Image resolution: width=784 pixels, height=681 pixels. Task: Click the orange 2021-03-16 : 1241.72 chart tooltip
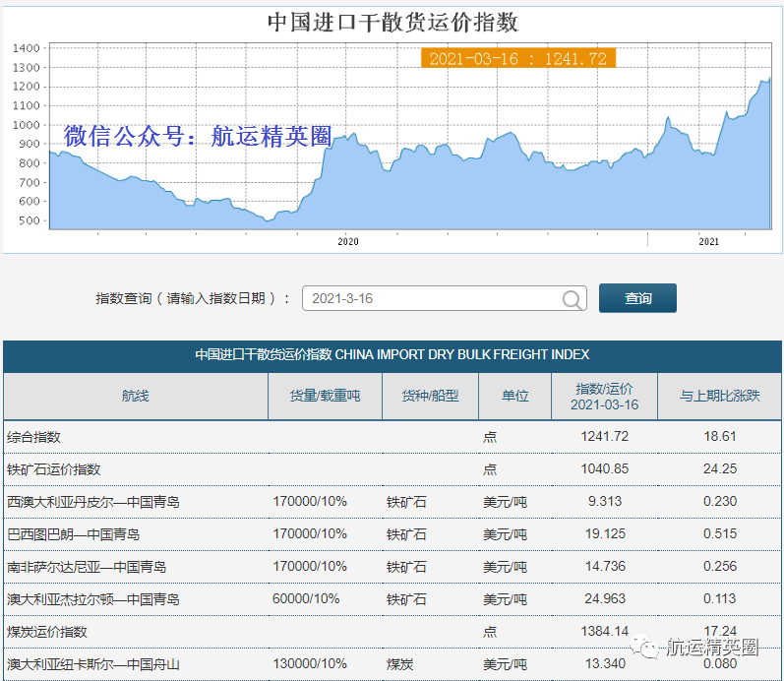[x=518, y=58]
